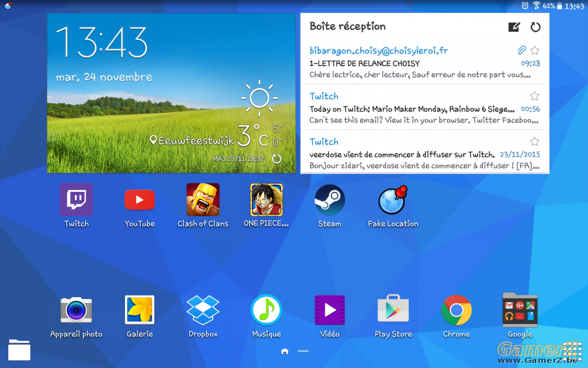This screenshot has height=368, width=588.
Task: Launch Dropbox
Action: [203, 310]
